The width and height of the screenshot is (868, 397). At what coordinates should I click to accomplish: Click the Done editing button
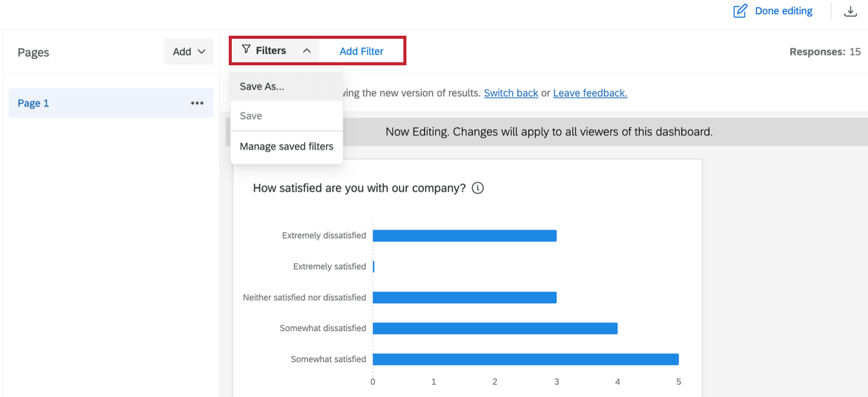(783, 11)
